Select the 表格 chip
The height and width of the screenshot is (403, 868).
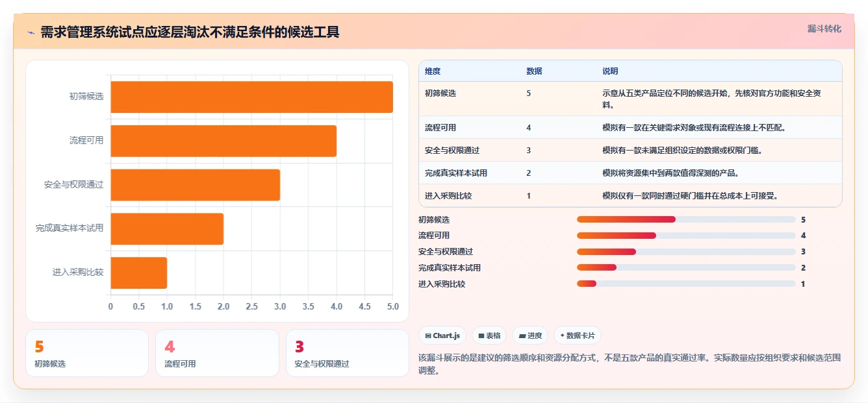(x=489, y=336)
